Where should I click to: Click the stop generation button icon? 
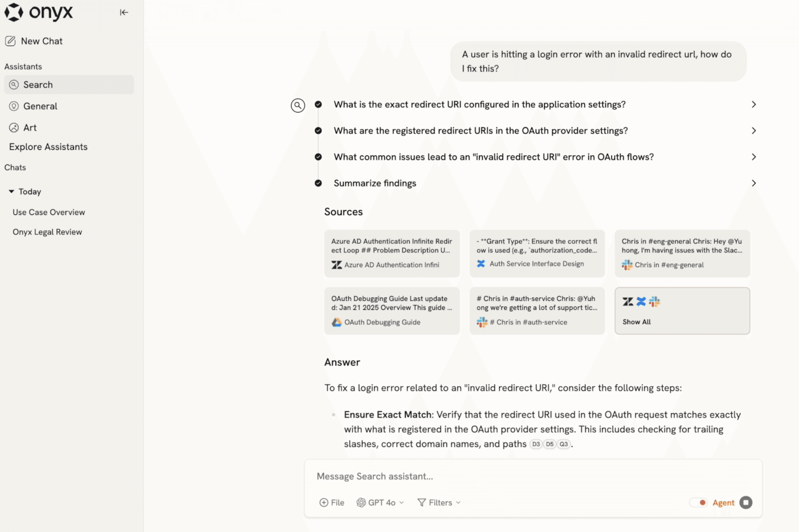(746, 502)
